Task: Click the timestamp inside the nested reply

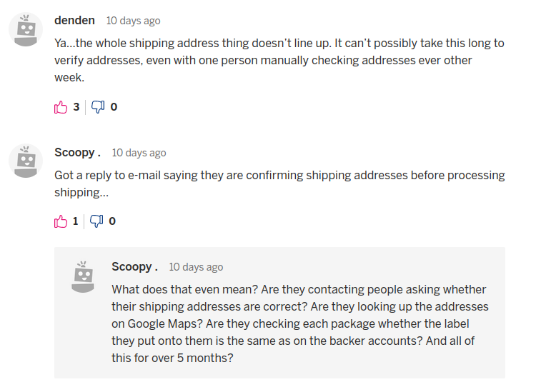Action: coord(196,267)
